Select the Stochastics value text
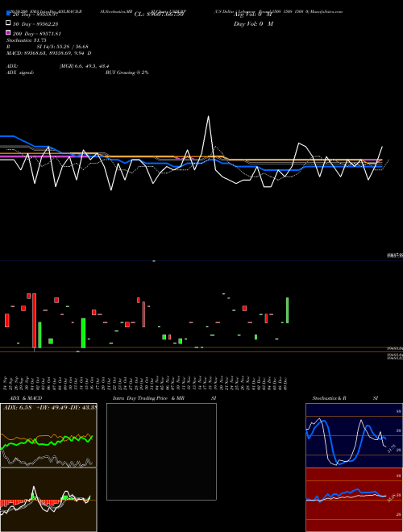Viewport: 403px width, 532px height. click(26, 40)
